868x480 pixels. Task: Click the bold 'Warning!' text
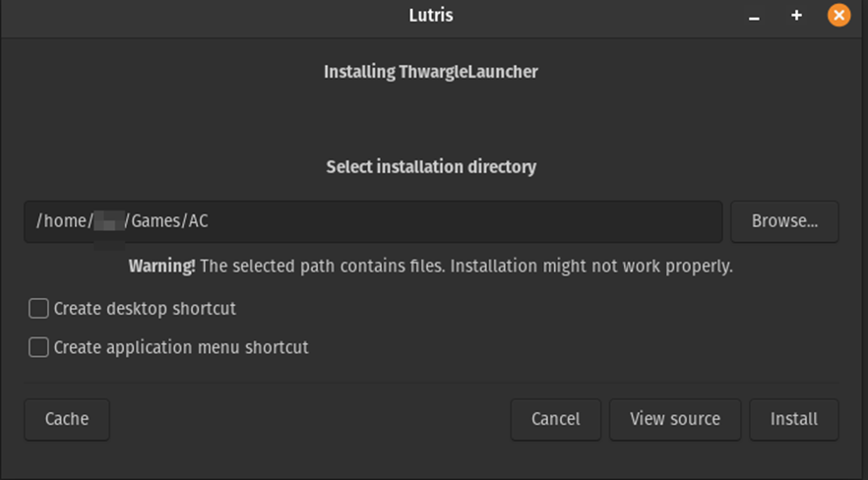tap(161, 267)
